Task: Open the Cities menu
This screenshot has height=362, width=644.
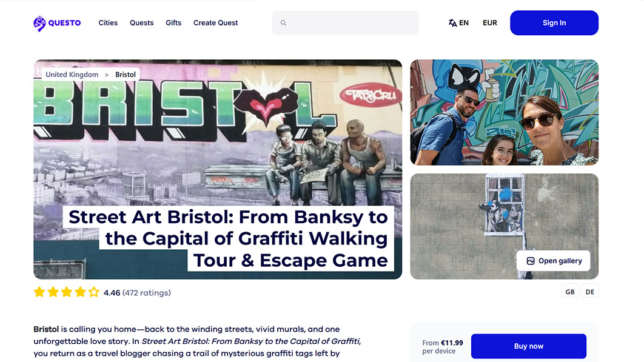Action: [108, 23]
